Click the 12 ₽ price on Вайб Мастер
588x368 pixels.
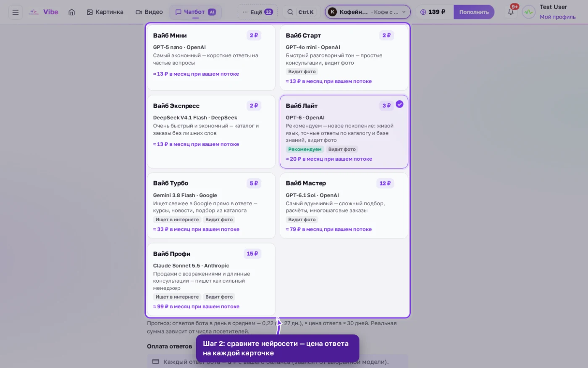point(385,183)
